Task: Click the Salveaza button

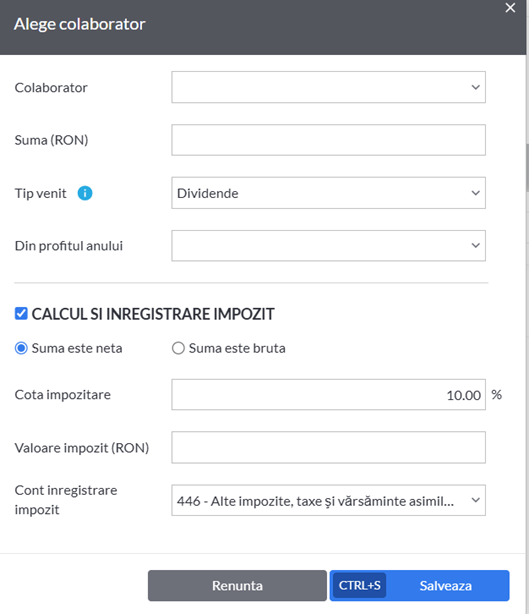Action: tap(419, 585)
